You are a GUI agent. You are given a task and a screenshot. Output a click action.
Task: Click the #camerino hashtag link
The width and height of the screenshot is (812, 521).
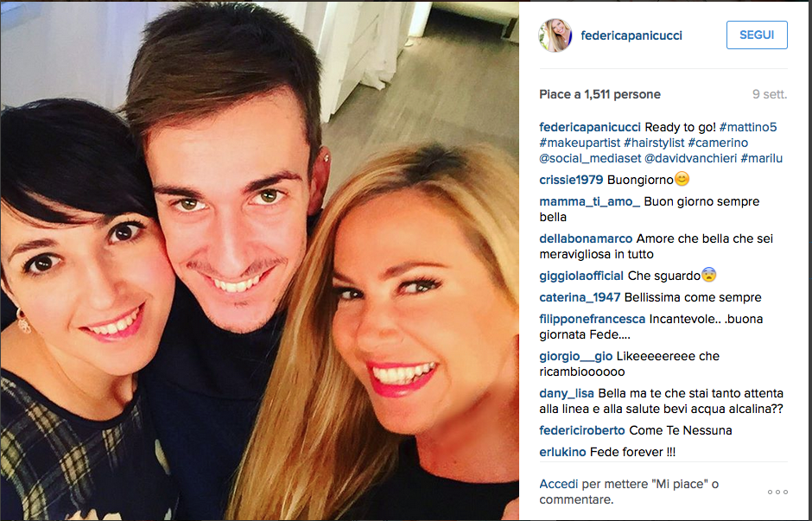click(718, 143)
